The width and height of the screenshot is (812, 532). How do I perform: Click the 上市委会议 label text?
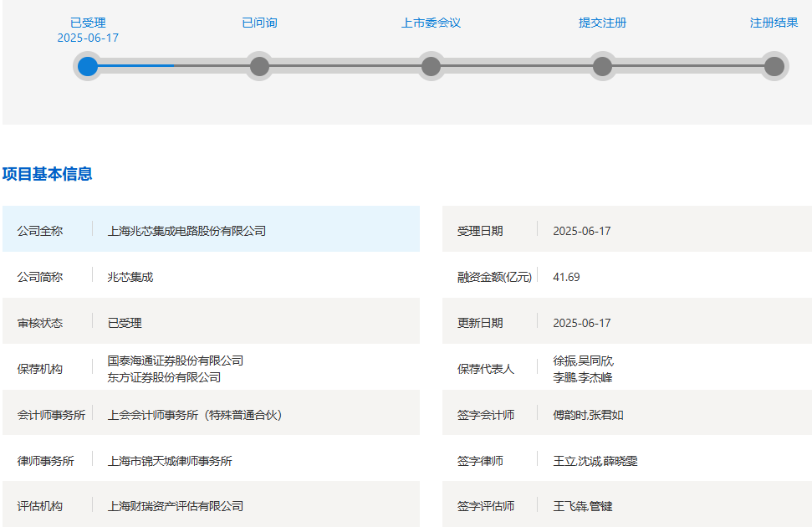coord(431,23)
